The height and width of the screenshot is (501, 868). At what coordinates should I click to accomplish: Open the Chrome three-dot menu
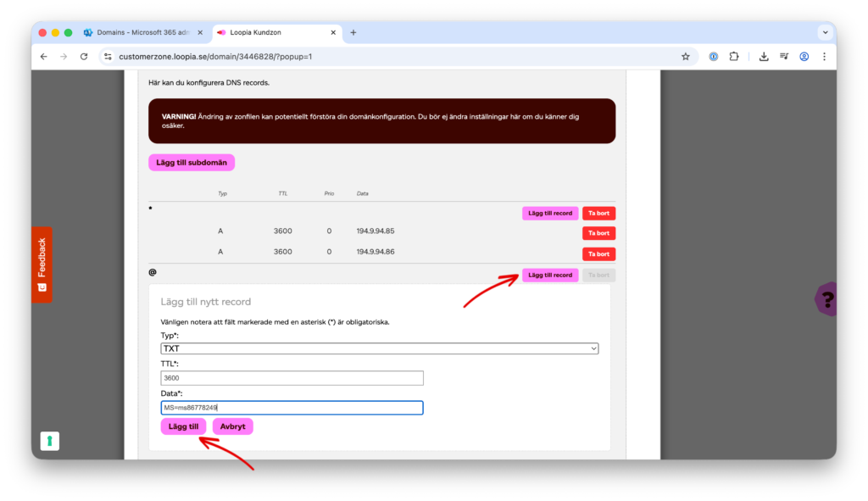point(823,57)
